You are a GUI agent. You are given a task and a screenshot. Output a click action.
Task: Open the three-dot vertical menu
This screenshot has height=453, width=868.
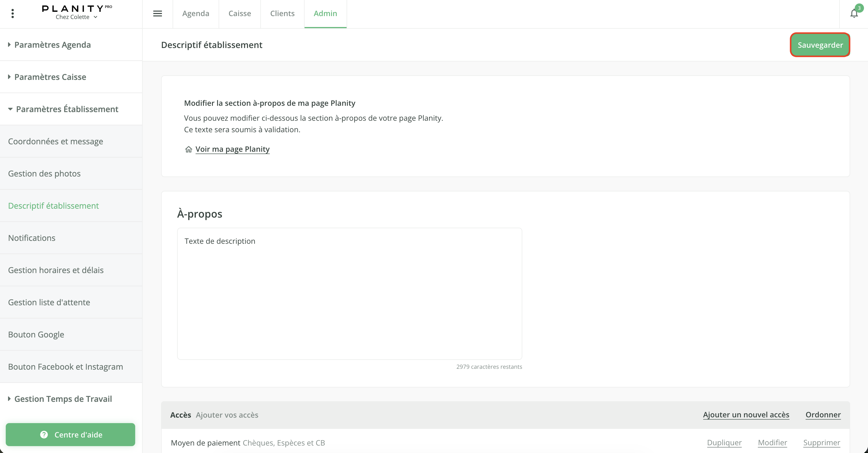tap(12, 14)
